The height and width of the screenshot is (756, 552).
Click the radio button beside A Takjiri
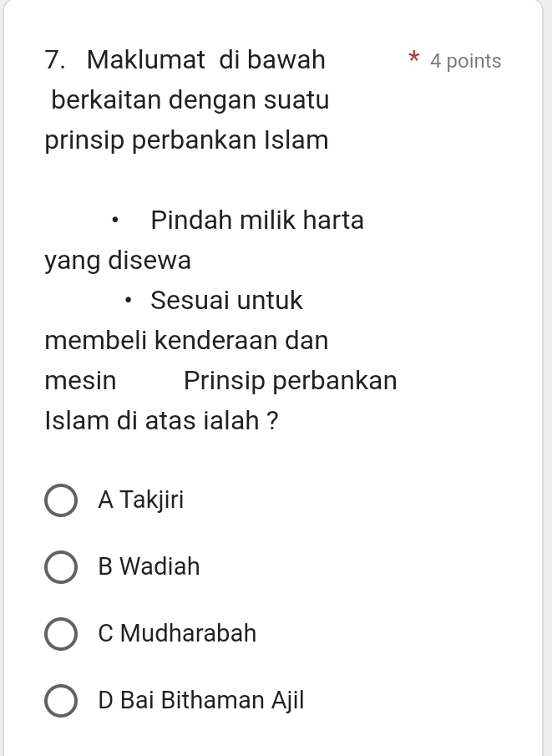click(61, 500)
